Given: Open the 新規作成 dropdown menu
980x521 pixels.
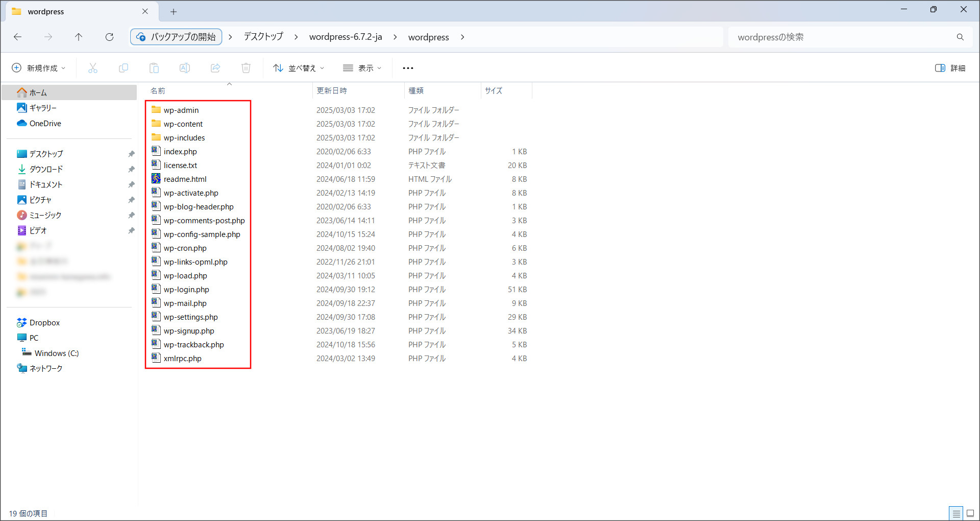Looking at the screenshot, I should tap(39, 68).
